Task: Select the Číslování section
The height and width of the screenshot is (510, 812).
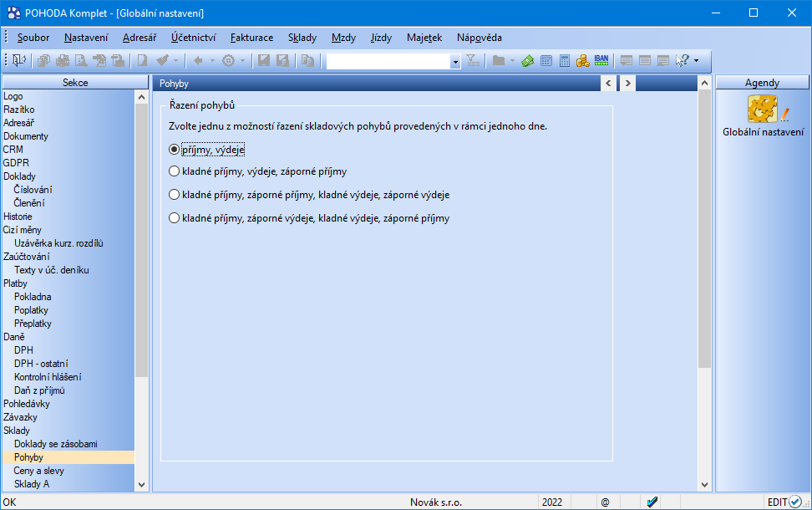Action: click(x=33, y=190)
